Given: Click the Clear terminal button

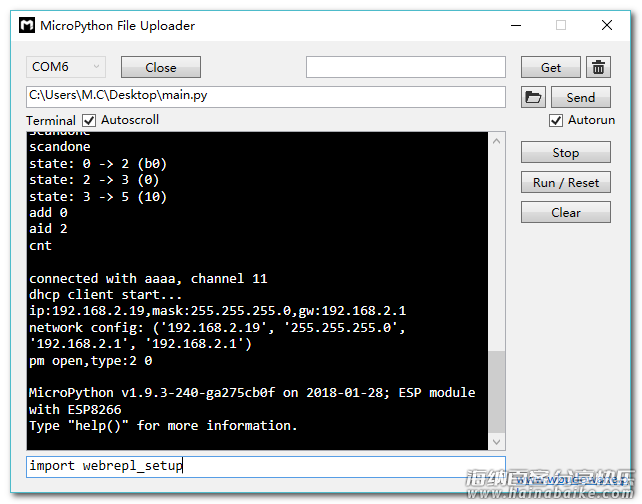Looking at the screenshot, I should (566, 212).
